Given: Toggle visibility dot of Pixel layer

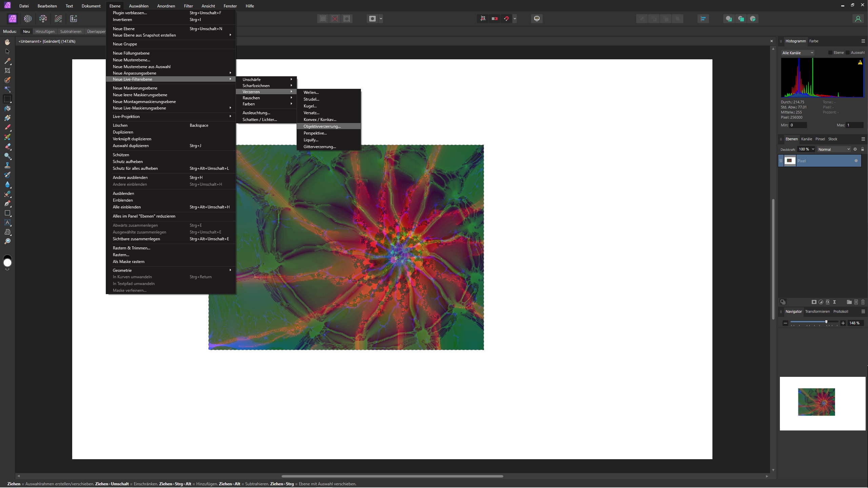Looking at the screenshot, I should point(856,161).
